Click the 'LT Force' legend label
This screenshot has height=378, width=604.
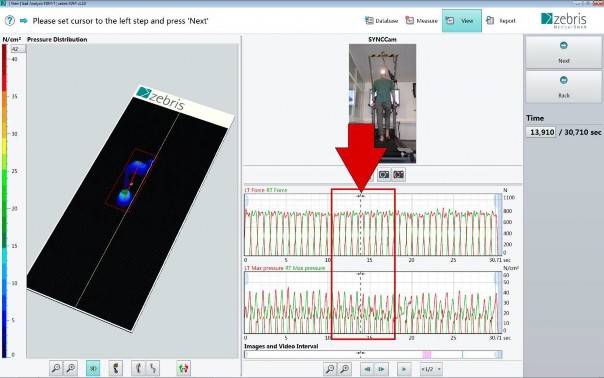click(255, 190)
